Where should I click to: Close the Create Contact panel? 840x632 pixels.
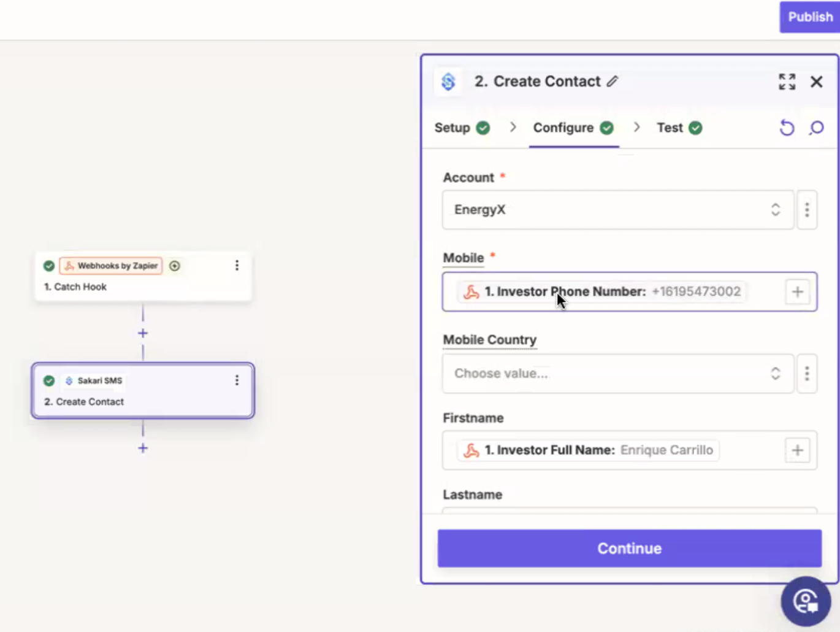click(x=817, y=82)
